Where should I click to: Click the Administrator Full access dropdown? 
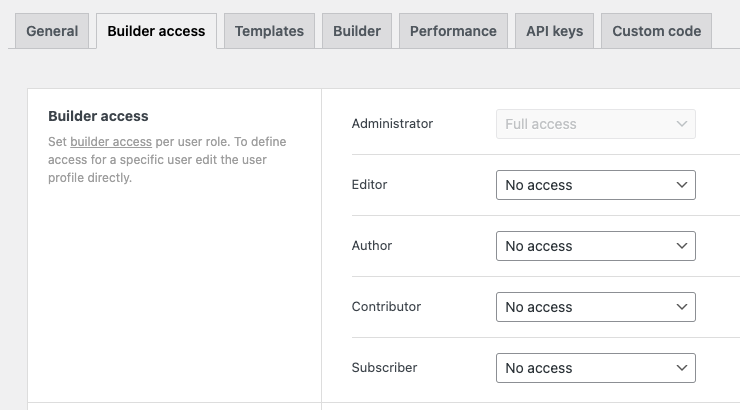(x=596, y=124)
